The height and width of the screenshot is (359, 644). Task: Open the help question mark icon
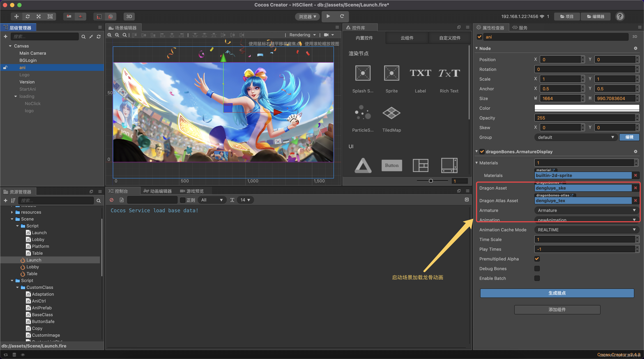(x=620, y=17)
